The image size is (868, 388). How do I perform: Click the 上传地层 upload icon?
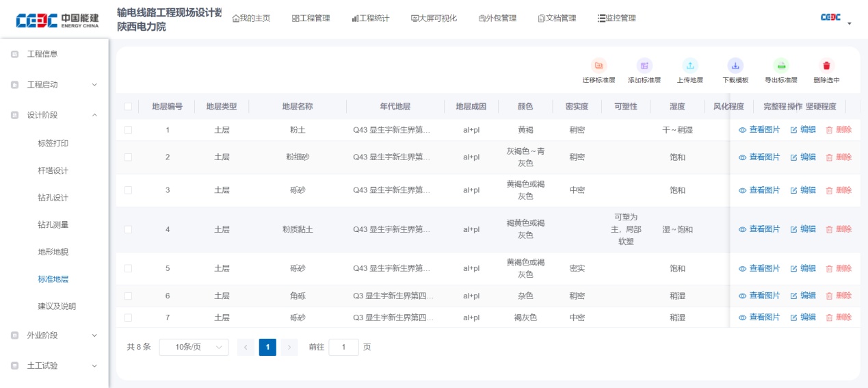690,66
